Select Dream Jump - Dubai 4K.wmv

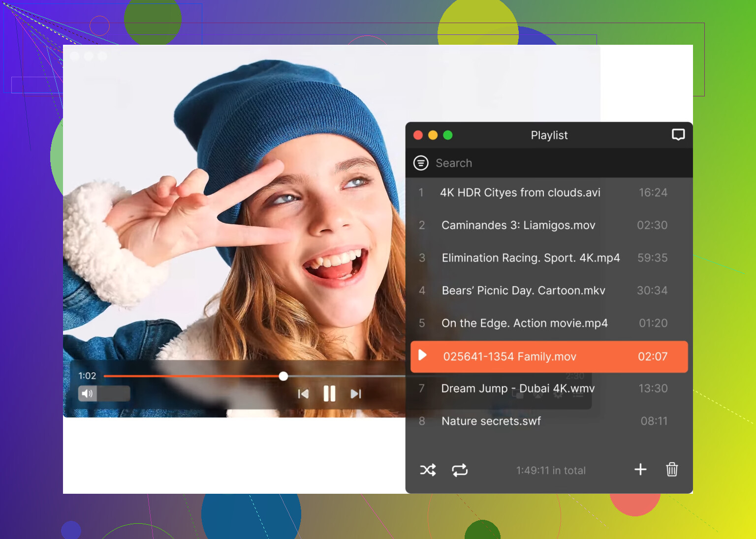[x=549, y=389]
